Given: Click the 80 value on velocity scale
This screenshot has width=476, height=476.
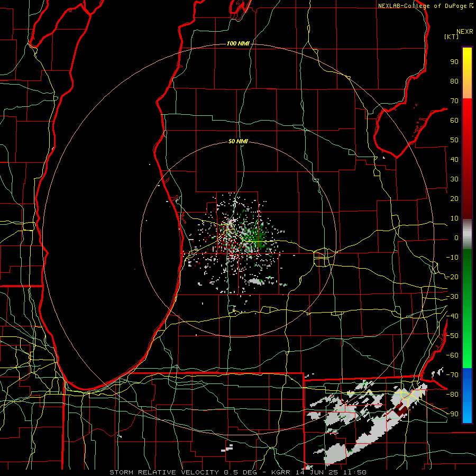Looking at the screenshot, I should pyautogui.click(x=454, y=81).
